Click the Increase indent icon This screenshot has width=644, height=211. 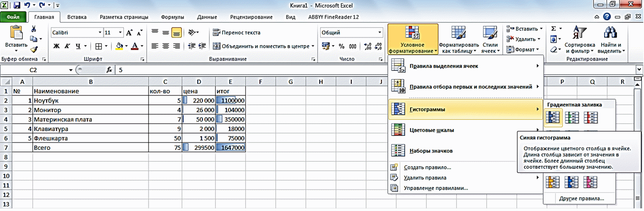click(x=202, y=46)
